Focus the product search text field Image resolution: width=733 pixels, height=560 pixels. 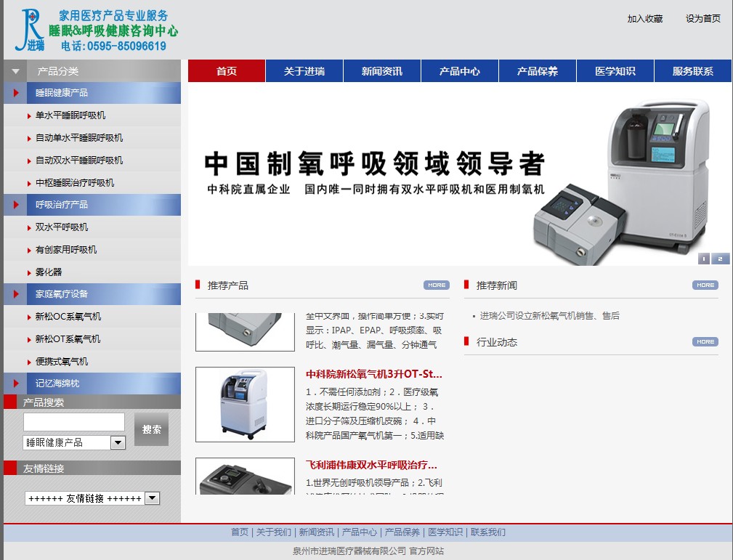click(74, 422)
